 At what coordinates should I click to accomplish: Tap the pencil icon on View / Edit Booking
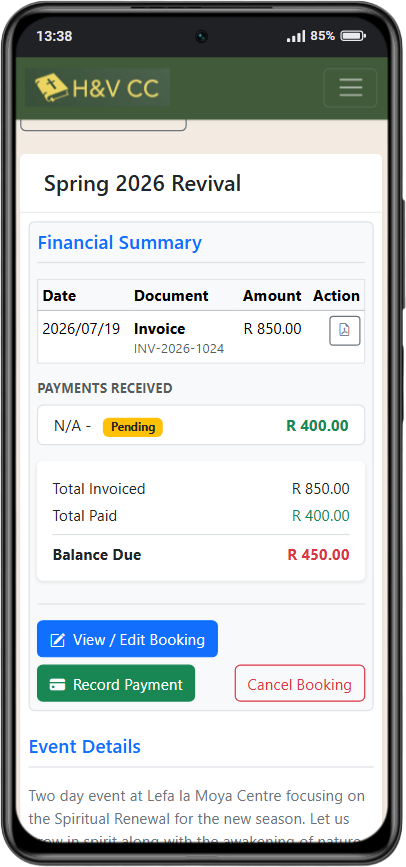coord(58,640)
